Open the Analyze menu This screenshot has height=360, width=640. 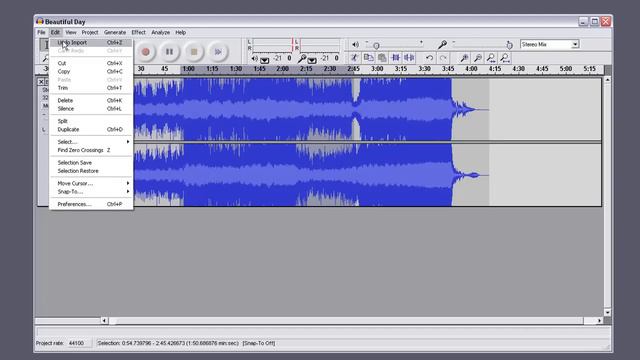(160, 32)
